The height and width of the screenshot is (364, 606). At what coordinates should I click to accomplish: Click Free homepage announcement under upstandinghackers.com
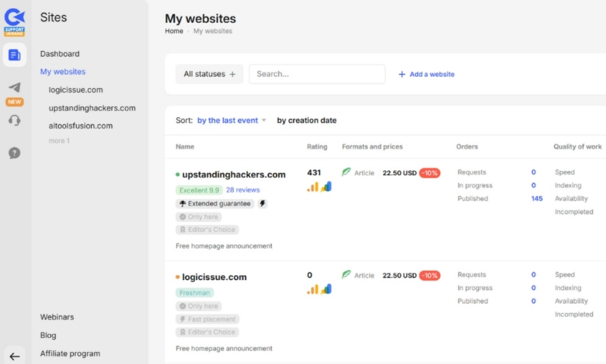pos(223,246)
